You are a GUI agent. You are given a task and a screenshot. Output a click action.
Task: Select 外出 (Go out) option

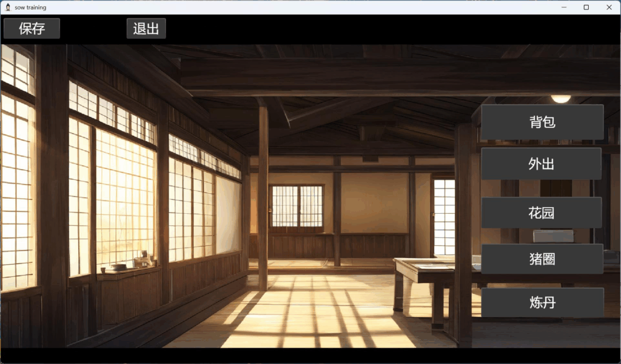coord(541,164)
